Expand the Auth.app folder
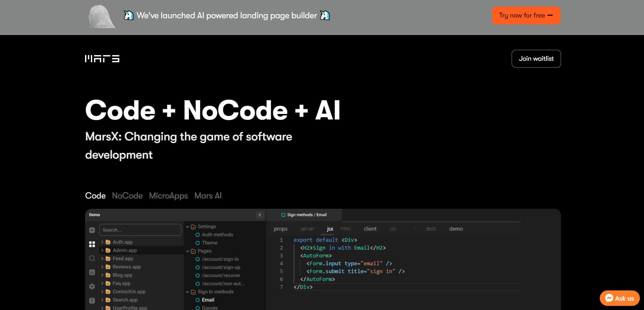The image size is (644, 310). click(x=102, y=242)
